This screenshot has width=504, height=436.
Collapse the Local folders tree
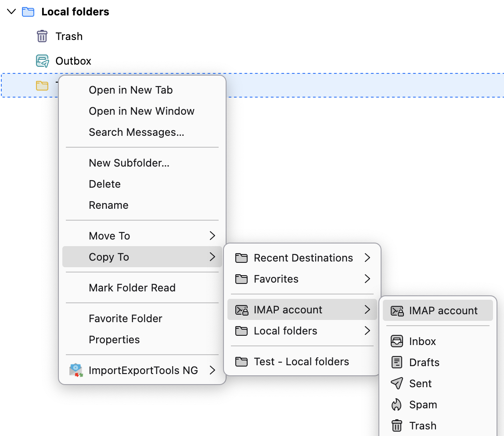12,12
